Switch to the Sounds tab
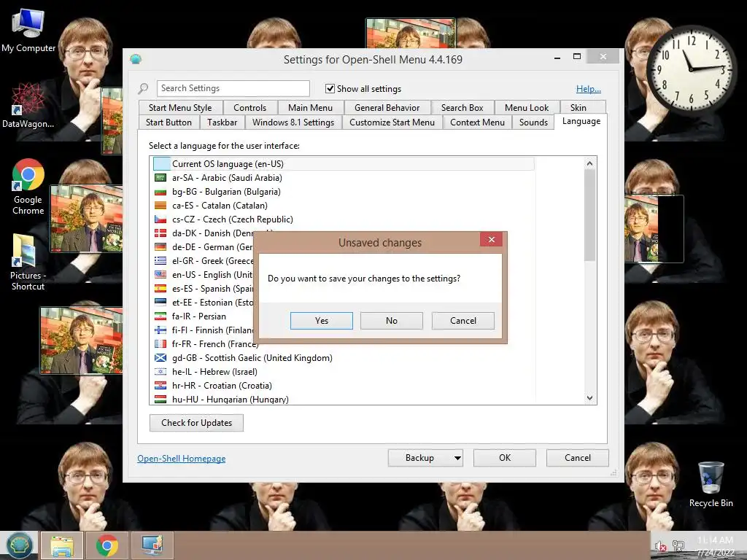The width and height of the screenshot is (747, 560). 533,122
